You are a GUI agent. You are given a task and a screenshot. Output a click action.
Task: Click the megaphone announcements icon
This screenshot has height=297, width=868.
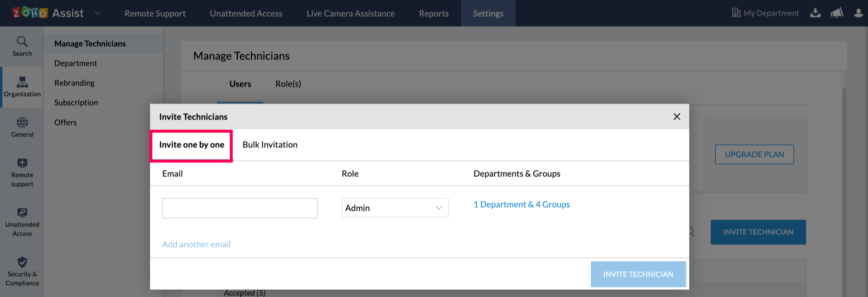836,13
